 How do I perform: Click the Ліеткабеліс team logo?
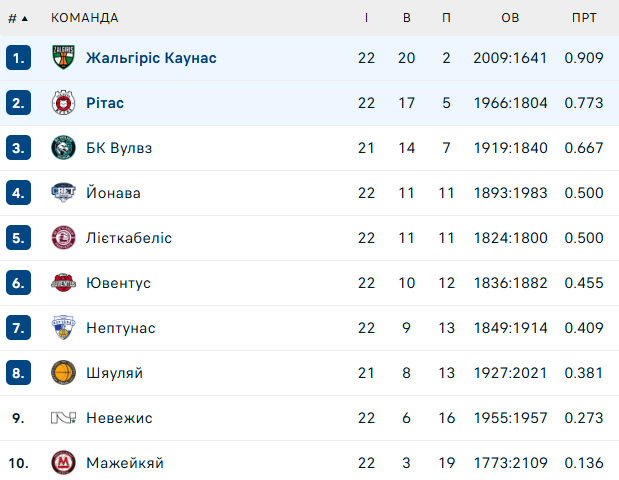coord(63,238)
